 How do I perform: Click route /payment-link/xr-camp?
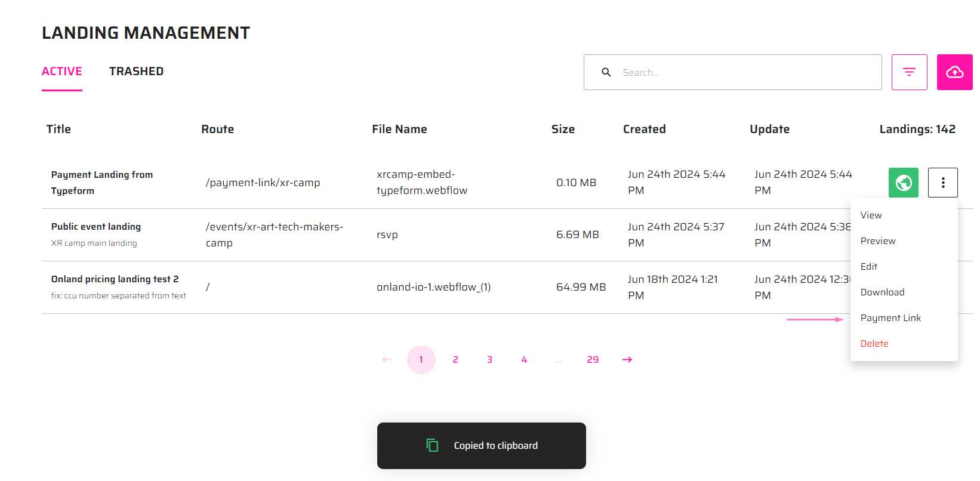263,183
